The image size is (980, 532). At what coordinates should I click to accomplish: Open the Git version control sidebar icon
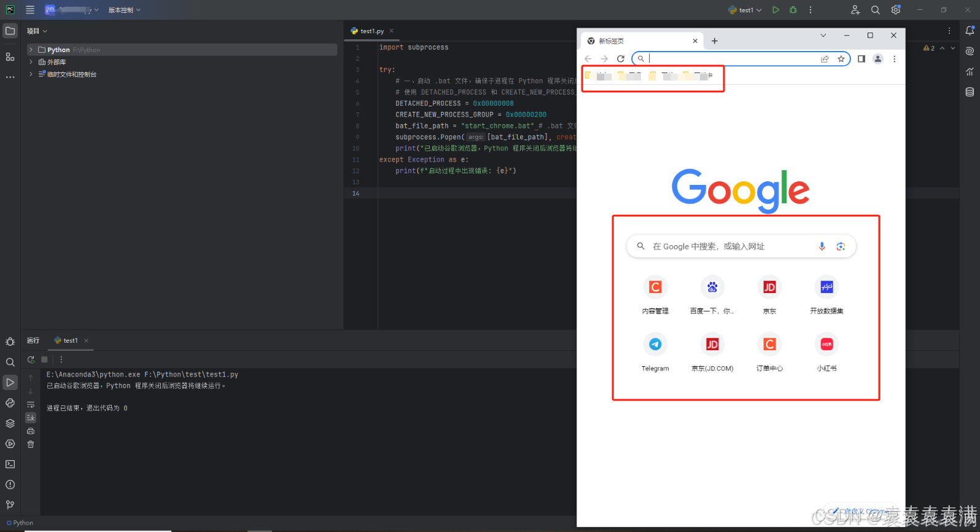10,505
